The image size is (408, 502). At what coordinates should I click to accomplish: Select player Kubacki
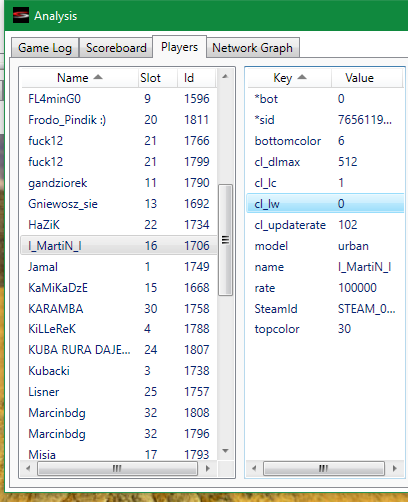point(119,371)
